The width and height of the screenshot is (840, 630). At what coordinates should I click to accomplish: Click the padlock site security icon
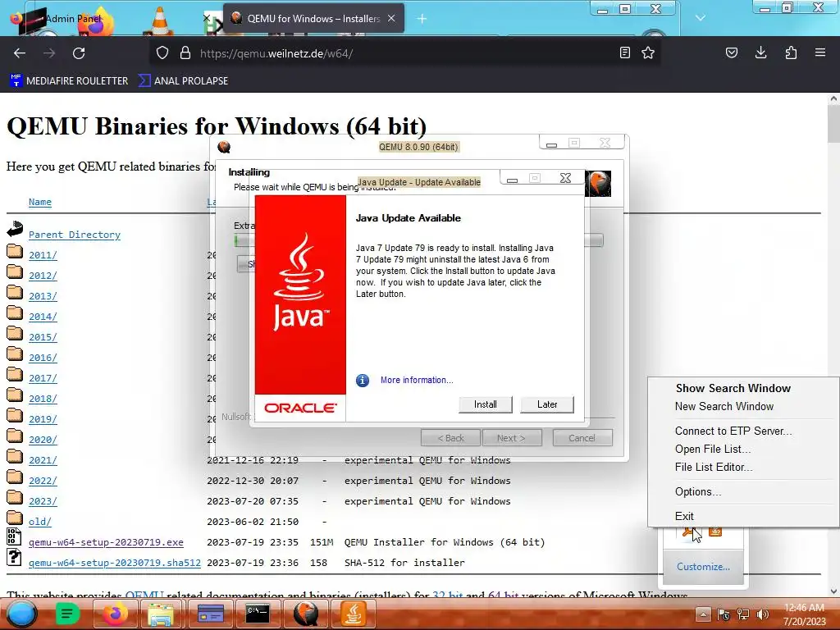[x=185, y=52]
